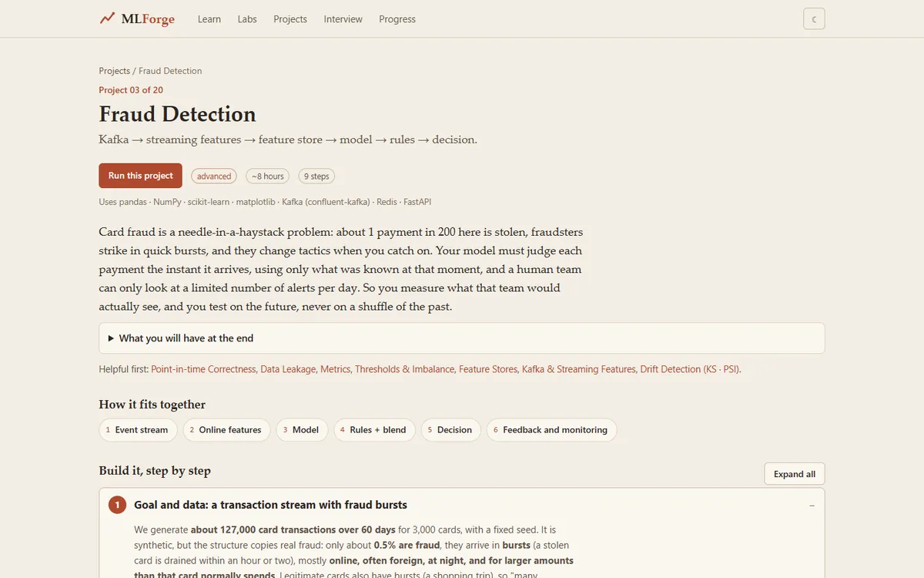Open the Progress nav item
Image resolution: width=924 pixels, height=578 pixels.
(397, 19)
